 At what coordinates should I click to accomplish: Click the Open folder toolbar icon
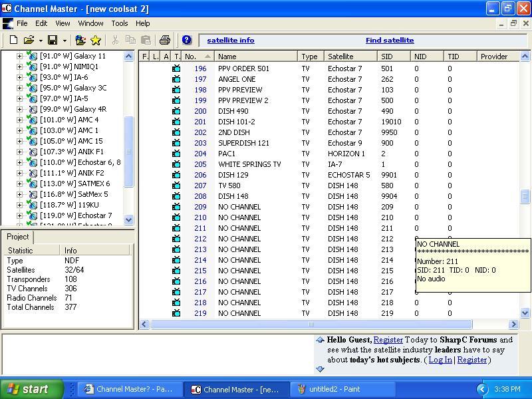coord(29,40)
